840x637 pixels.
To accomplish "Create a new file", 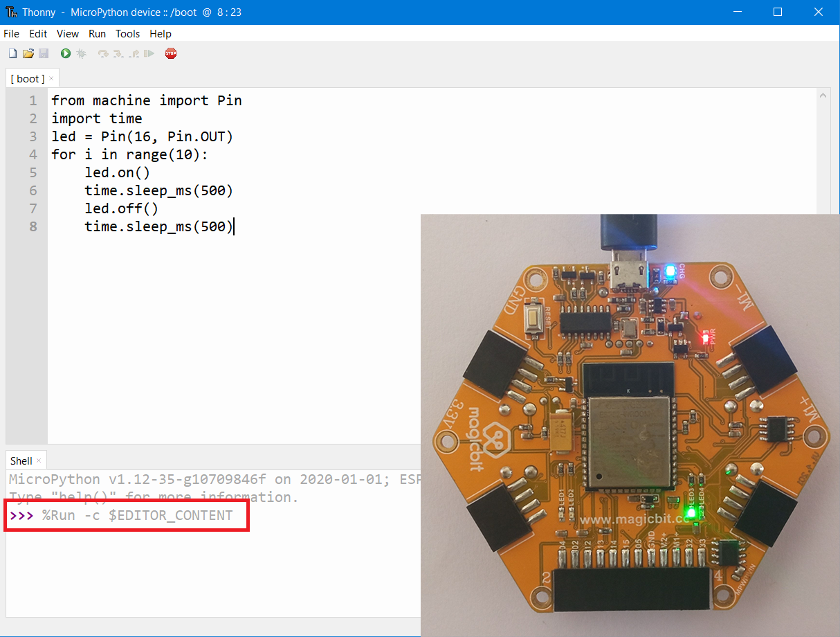I will coord(12,53).
